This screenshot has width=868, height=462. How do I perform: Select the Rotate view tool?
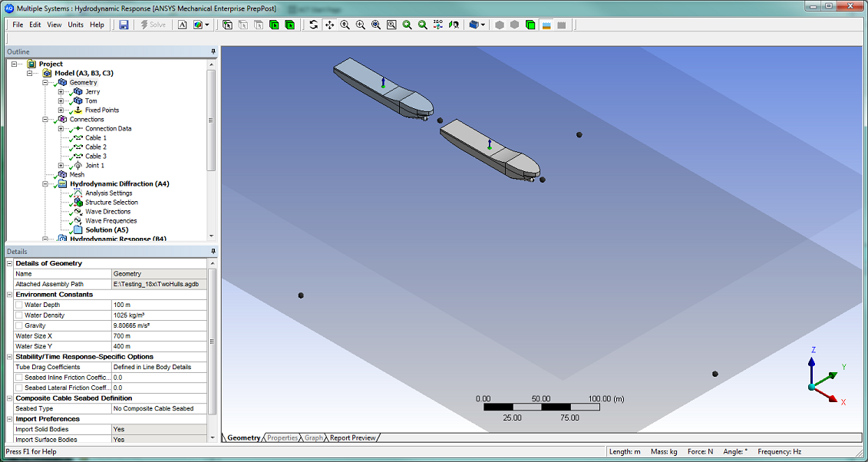(313, 25)
